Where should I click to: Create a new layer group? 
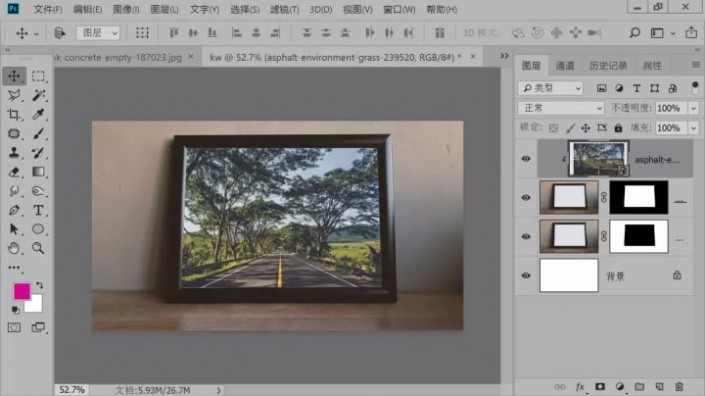click(639, 387)
